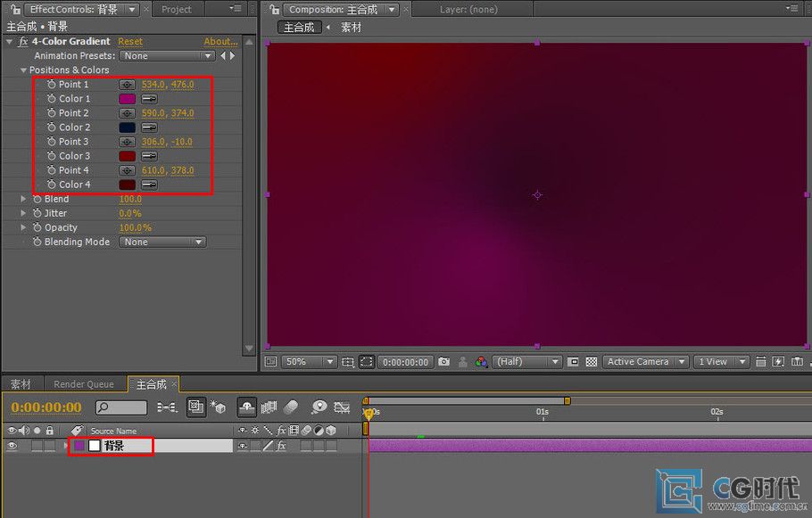This screenshot has height=518, width=812.
Task: Reset the 4-Color Gradient effect
Action: [x=130, y=41]
